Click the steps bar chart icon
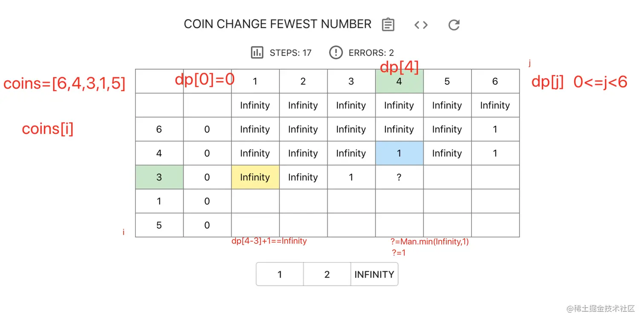The image size is (644, 322). click(257, 53)
